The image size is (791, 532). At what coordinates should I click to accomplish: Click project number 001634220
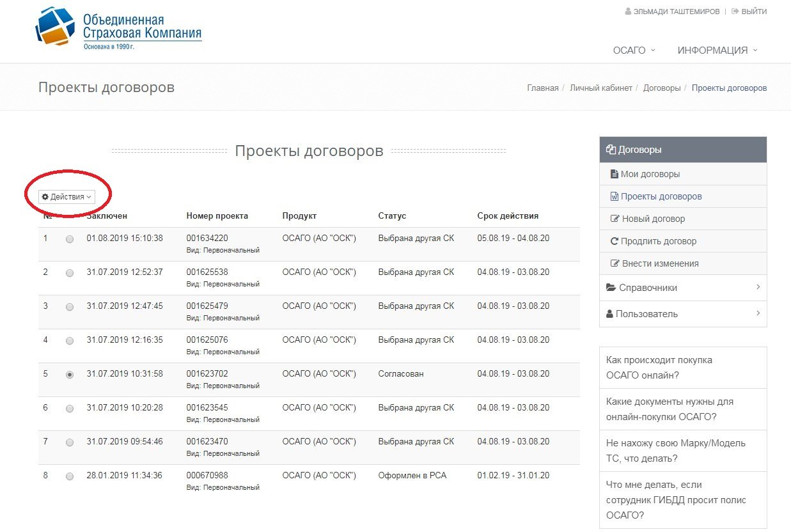tap(207, 238)
